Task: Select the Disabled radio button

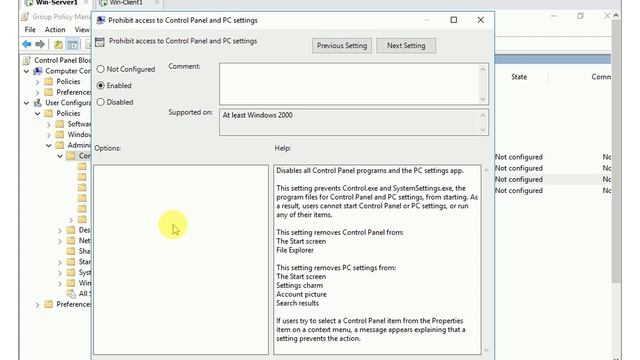Action: (100, 102)
